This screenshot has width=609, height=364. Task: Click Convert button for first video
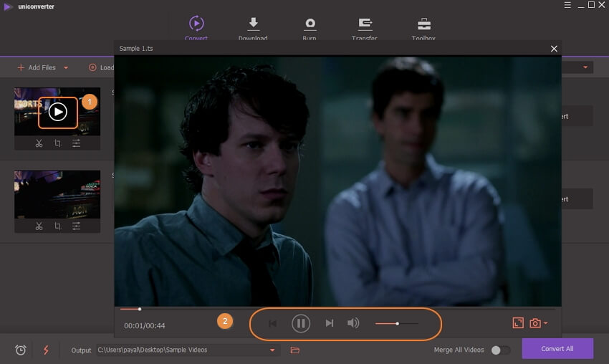click(577, 116)
